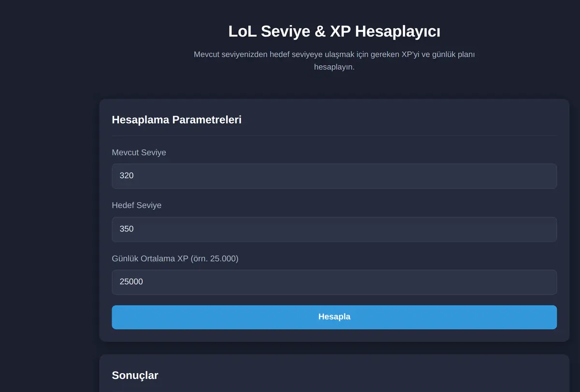580x392 pixels.
Task: Click the Günlük Ortalama XP input field
Action: click(x=334, y=282)
